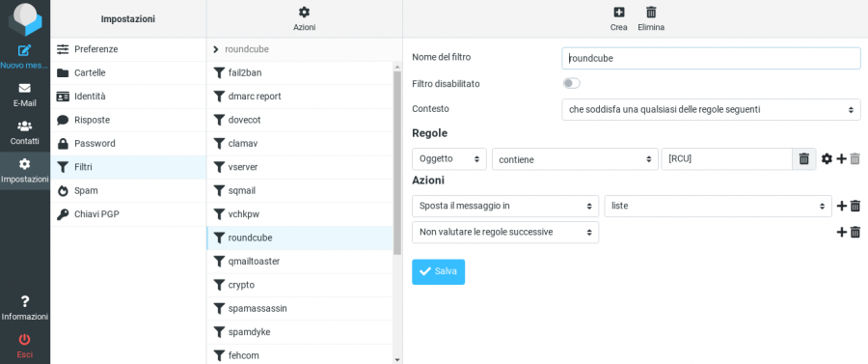Click the Crea filter icon
This screenshot has width=868, height=364.
(619, 13)
